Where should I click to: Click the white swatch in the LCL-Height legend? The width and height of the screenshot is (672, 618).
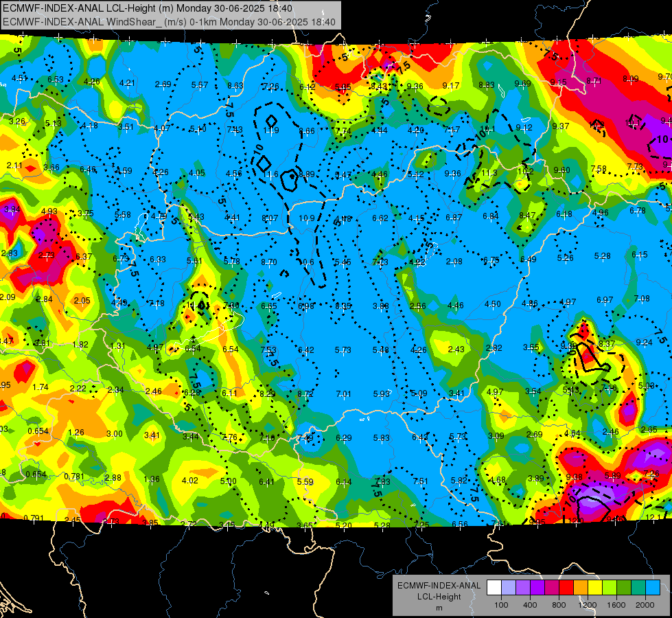pos(494,588)
